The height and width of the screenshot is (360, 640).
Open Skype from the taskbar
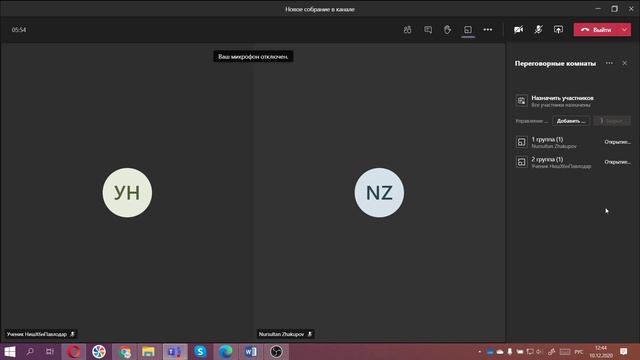(200, 351)
